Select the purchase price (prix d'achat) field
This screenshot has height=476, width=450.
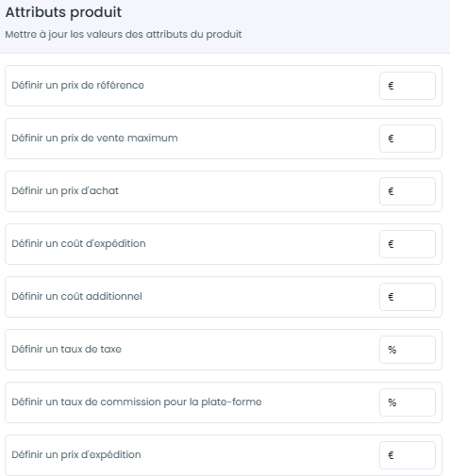(x=408, y=191)
